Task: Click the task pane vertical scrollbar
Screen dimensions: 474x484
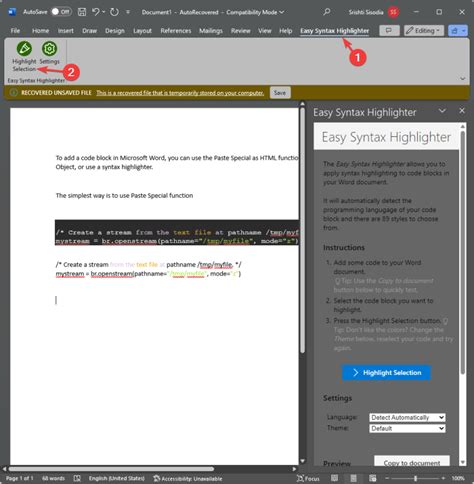Action: 463,252
